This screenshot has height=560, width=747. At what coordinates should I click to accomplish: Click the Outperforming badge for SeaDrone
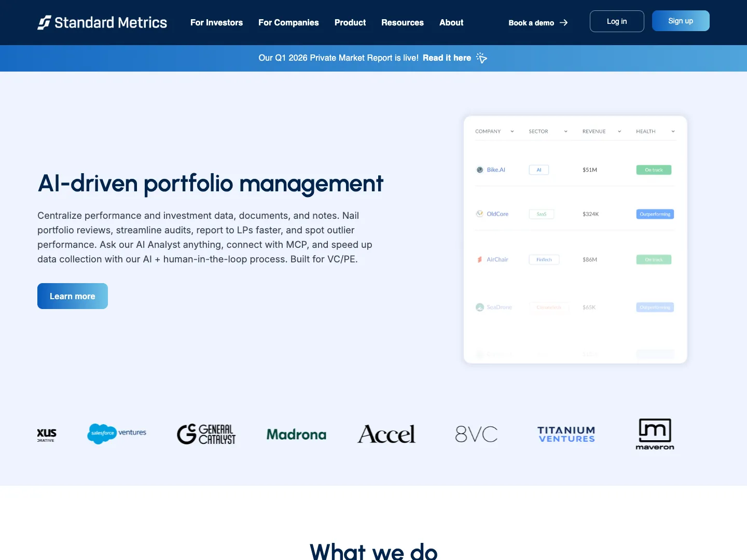[x=655, y=307]
